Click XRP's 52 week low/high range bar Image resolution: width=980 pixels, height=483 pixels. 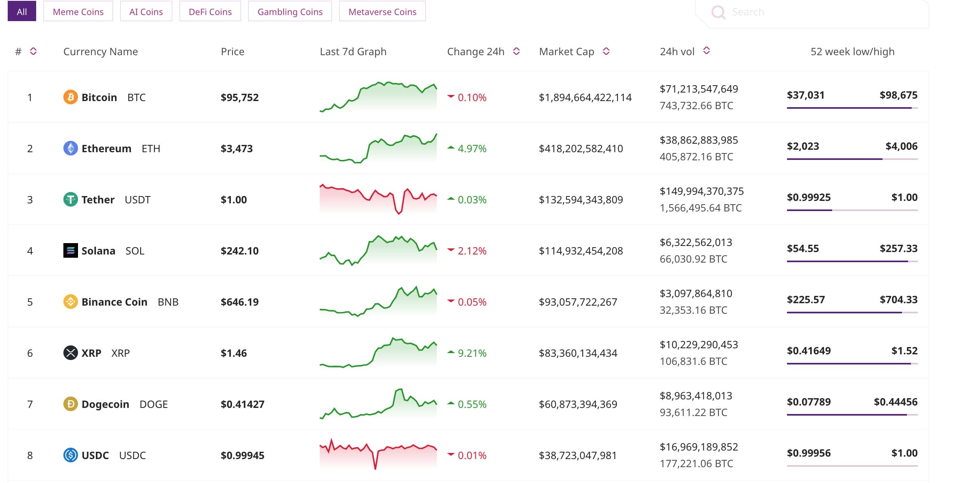click(x=852, y=364)
